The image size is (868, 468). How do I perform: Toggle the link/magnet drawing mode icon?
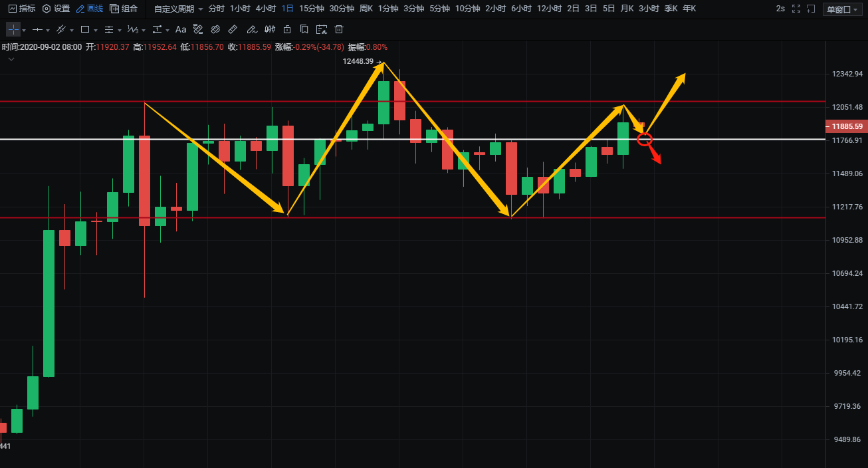coord(215,30)
